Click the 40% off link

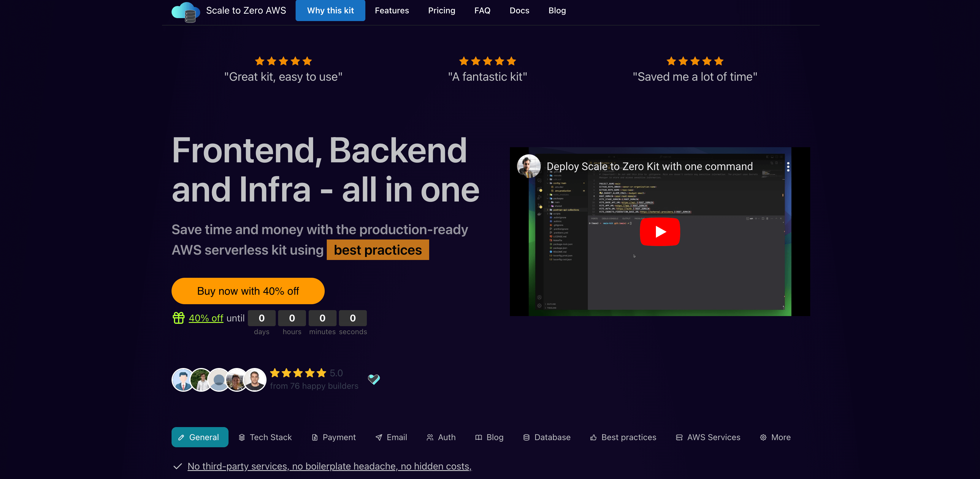206,318
